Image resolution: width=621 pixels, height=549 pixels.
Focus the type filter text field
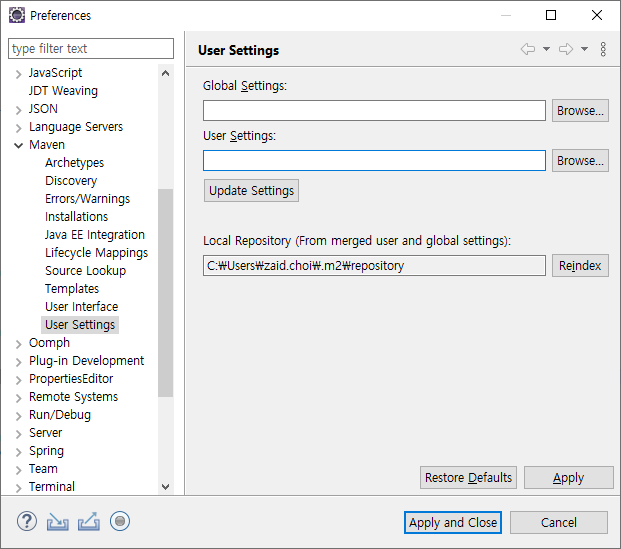pyautogui.click(x=91, y=49)
